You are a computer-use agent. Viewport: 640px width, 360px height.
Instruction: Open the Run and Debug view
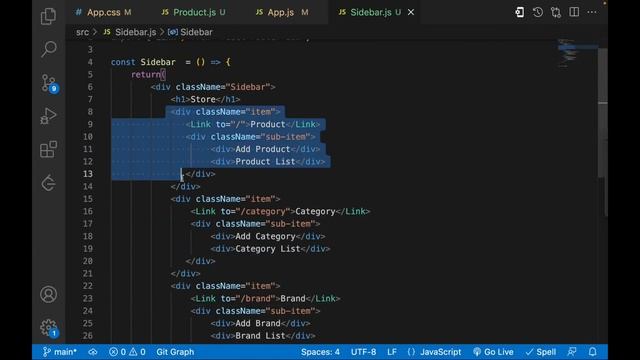tap(49, 116)
